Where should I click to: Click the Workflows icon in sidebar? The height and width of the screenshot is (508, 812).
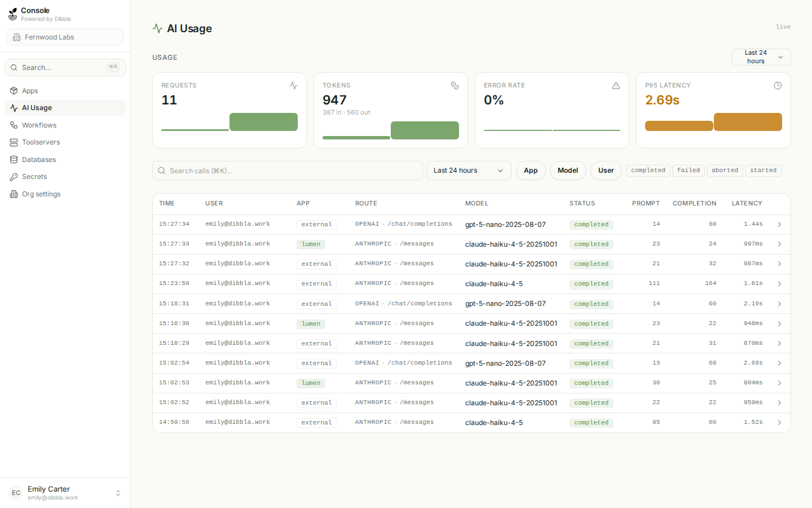tap(14, 125)
